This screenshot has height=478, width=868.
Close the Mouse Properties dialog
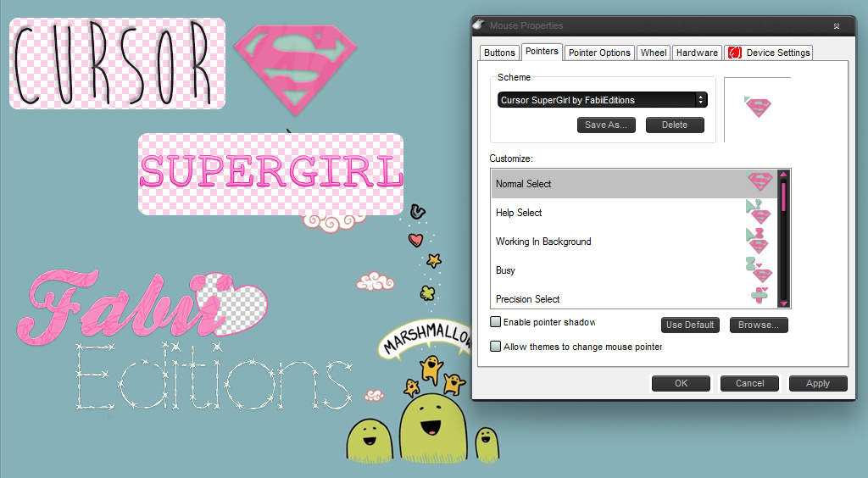pos(837,26)
